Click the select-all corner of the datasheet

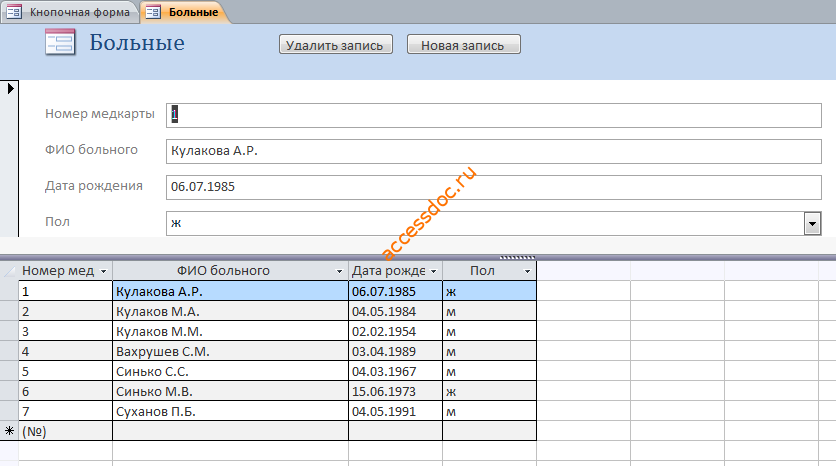click(9, 271)
